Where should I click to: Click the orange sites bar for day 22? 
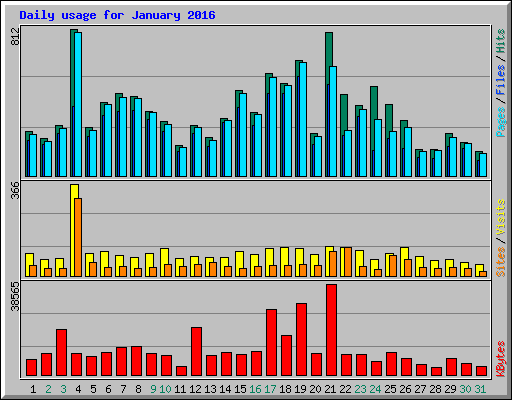coord(348,262)
